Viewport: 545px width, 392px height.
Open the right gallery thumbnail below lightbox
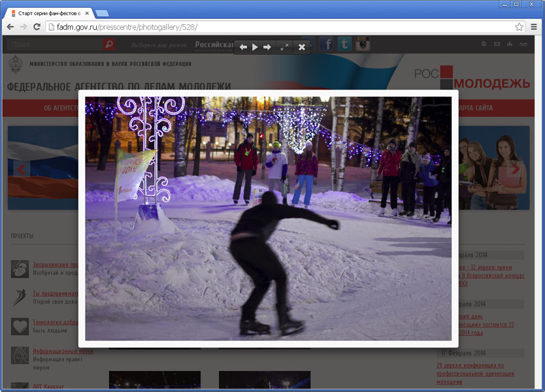[265, 380]
